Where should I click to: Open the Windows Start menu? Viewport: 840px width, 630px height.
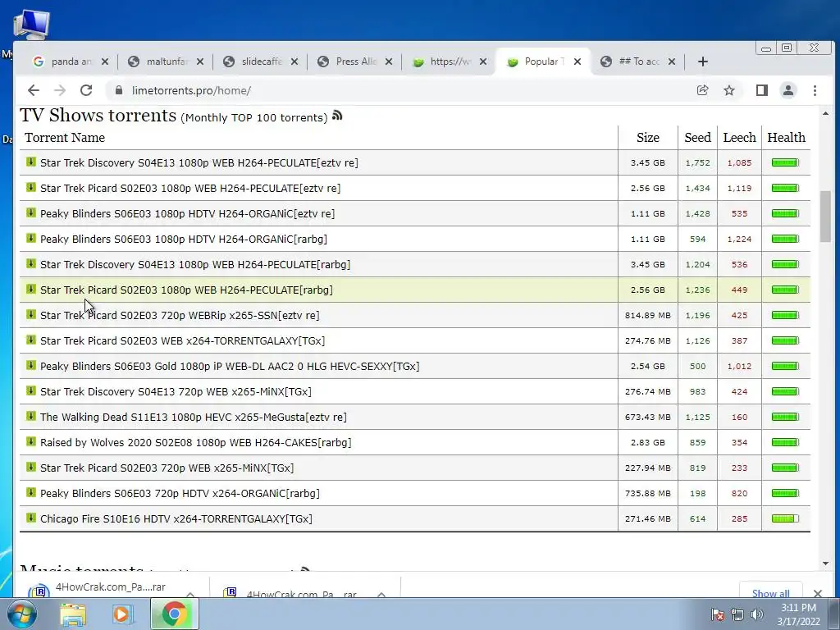22,614
